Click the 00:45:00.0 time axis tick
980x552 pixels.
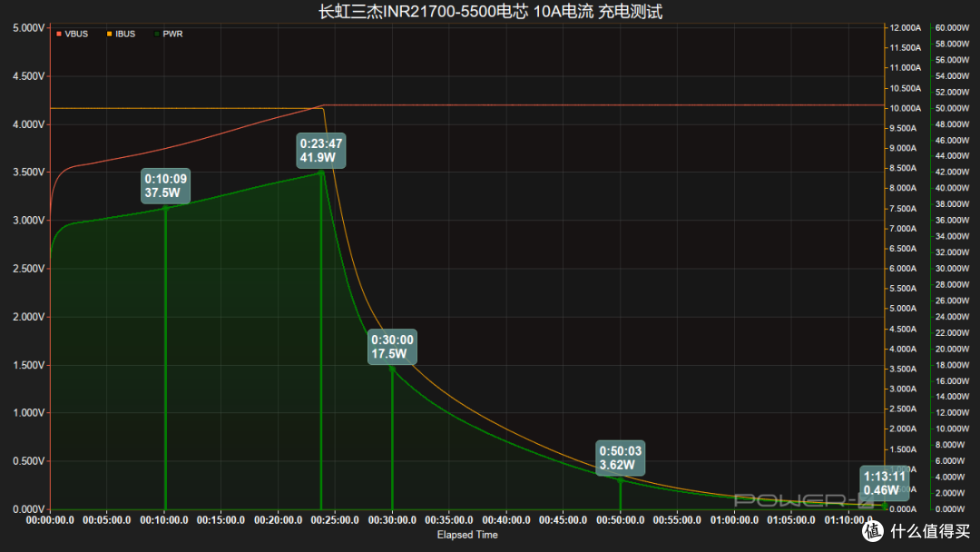563,520
